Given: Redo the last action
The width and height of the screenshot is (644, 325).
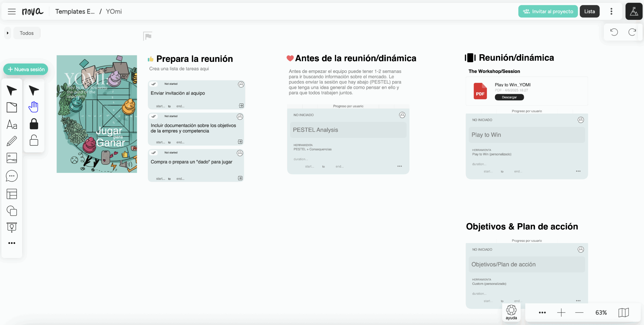Looking at the screenshot, I should [x=632, y=32].
